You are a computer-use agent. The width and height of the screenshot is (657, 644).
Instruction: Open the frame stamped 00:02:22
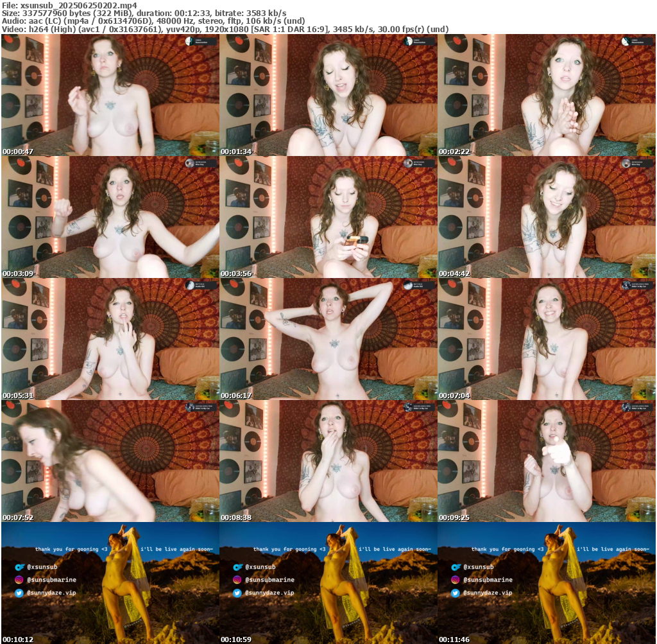click(547, 95)
